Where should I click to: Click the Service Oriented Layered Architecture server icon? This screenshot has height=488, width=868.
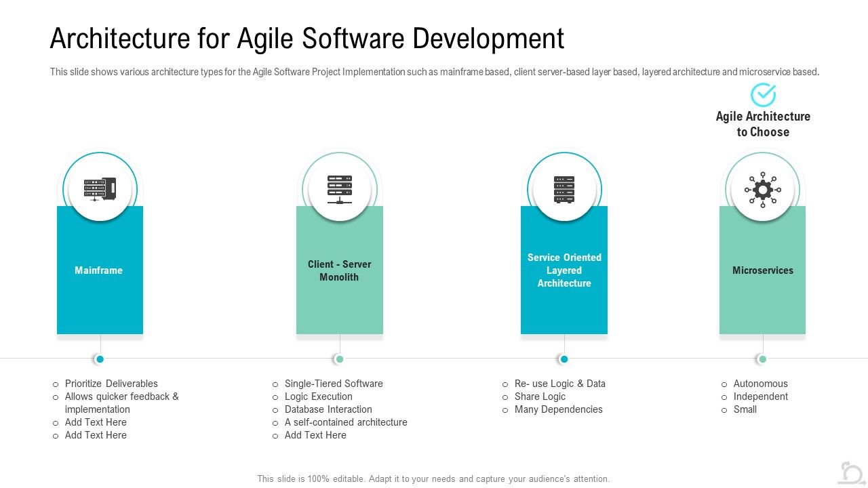pos(564,189)
